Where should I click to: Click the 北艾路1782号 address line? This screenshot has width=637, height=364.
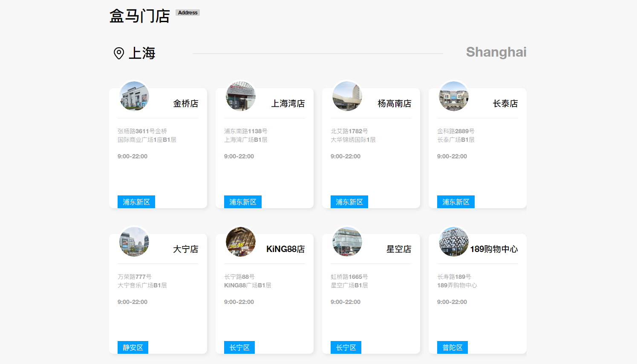pos(349,131)
